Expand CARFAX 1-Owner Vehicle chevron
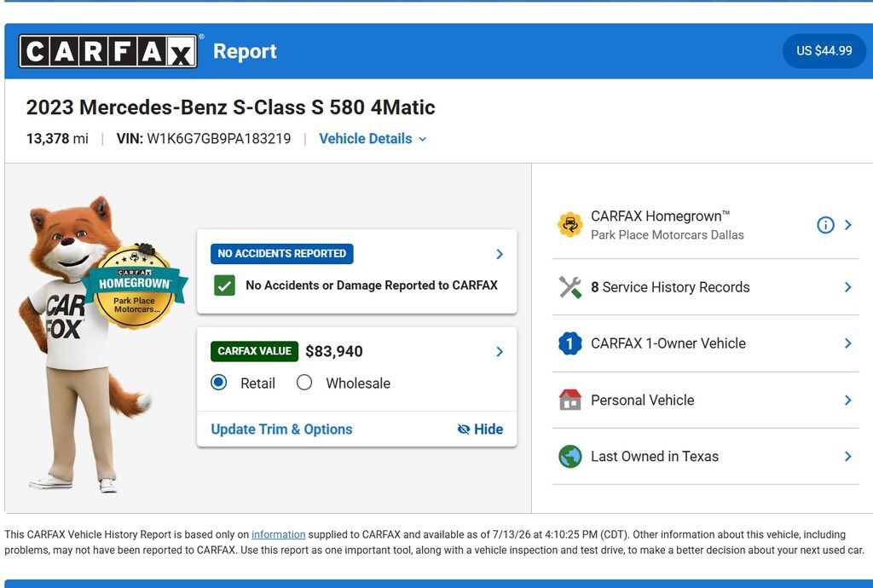 click(x=848, y=343)
